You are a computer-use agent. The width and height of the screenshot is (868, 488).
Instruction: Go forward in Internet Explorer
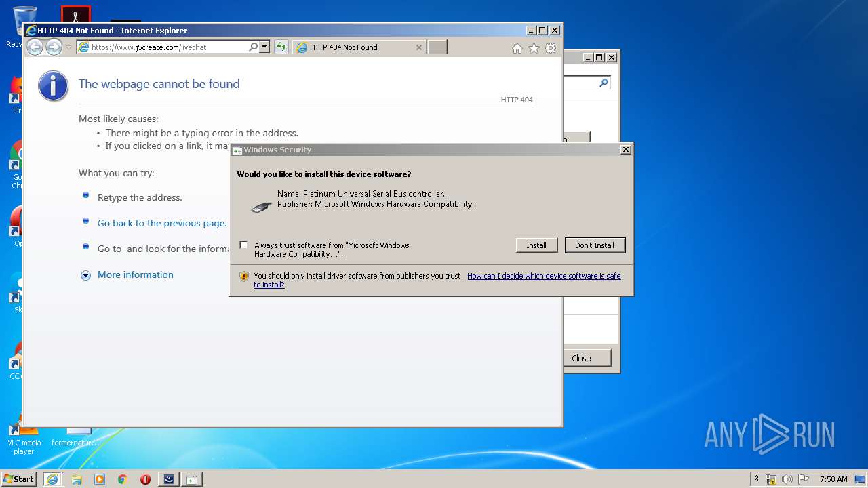pos(54,47)
